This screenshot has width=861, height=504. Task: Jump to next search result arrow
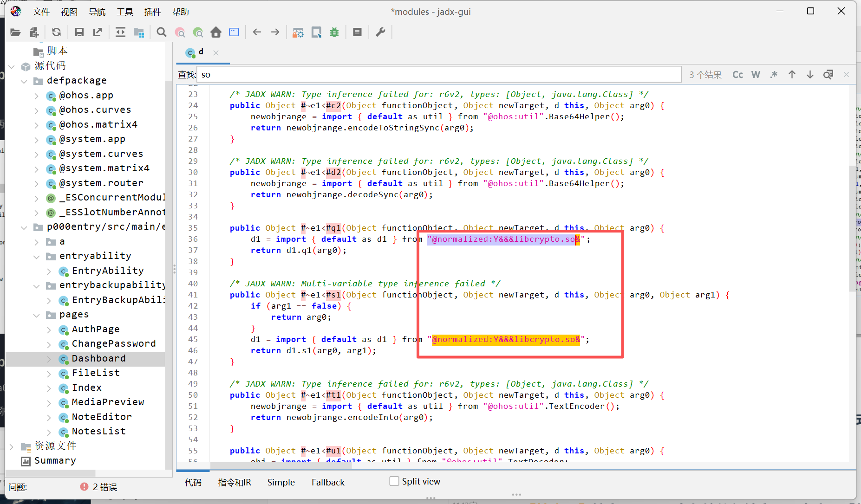(810, 75)
